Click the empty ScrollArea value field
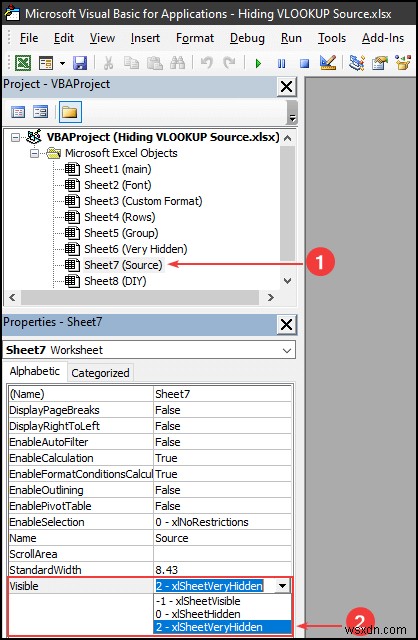 [x=222, y=554]
